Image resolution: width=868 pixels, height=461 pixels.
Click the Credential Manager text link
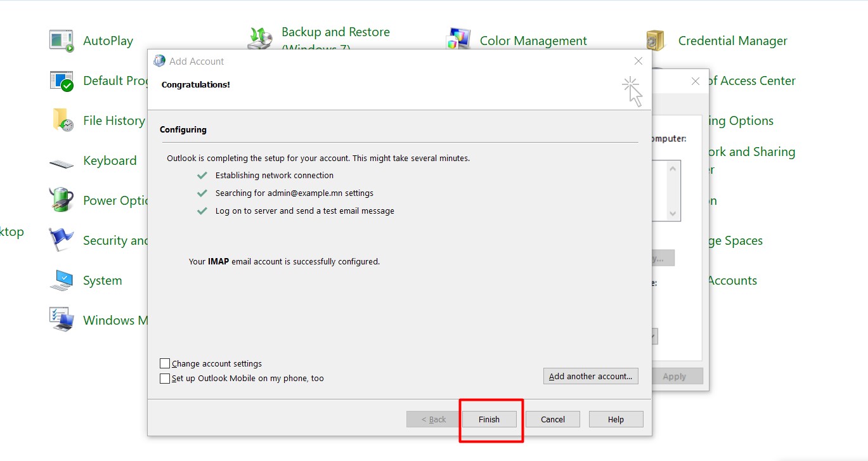(x=732, y=41)
